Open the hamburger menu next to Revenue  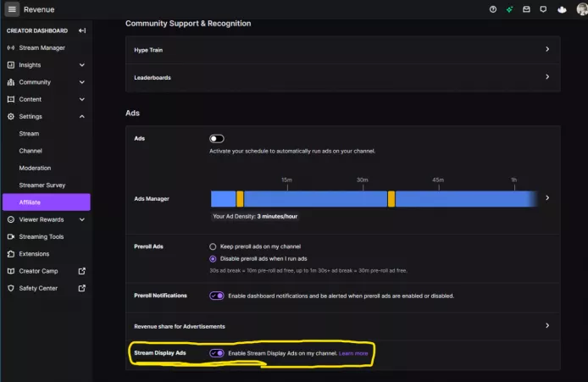[x=12, y=9]
